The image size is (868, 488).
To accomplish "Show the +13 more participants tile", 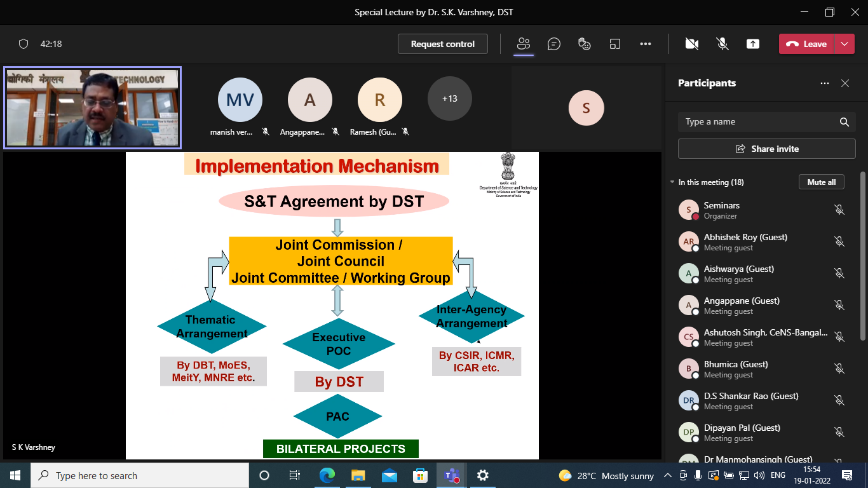I will pyautogui.click(x=450, y=98).
